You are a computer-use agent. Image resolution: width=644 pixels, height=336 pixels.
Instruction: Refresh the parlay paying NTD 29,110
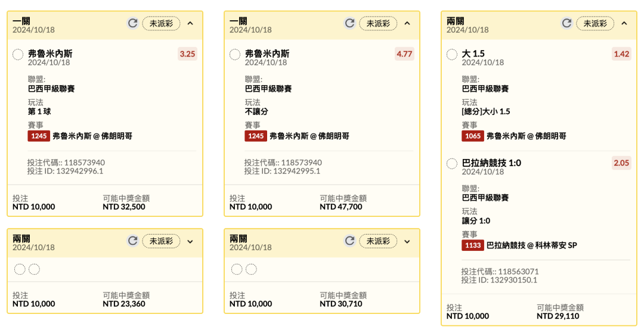567,23
